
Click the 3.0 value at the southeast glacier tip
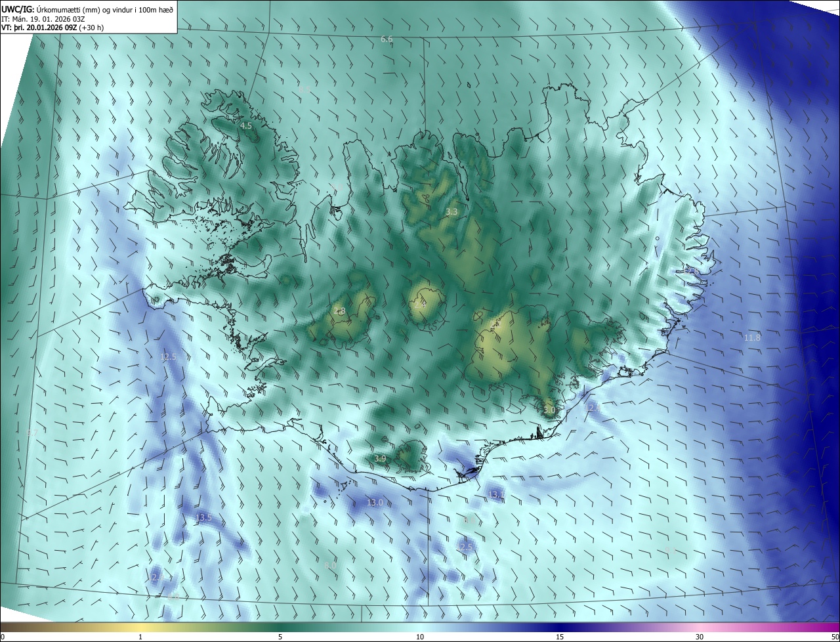click(x=549, y=410)
